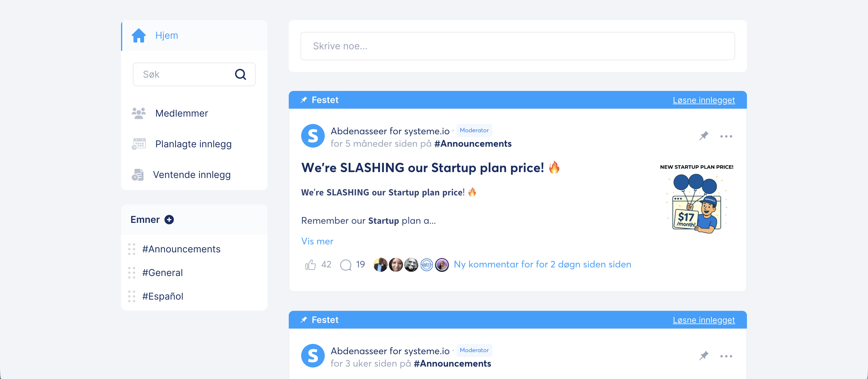
Task: Toggle pin icon on second Abdenasseer post
Action: tap(704, 356)
